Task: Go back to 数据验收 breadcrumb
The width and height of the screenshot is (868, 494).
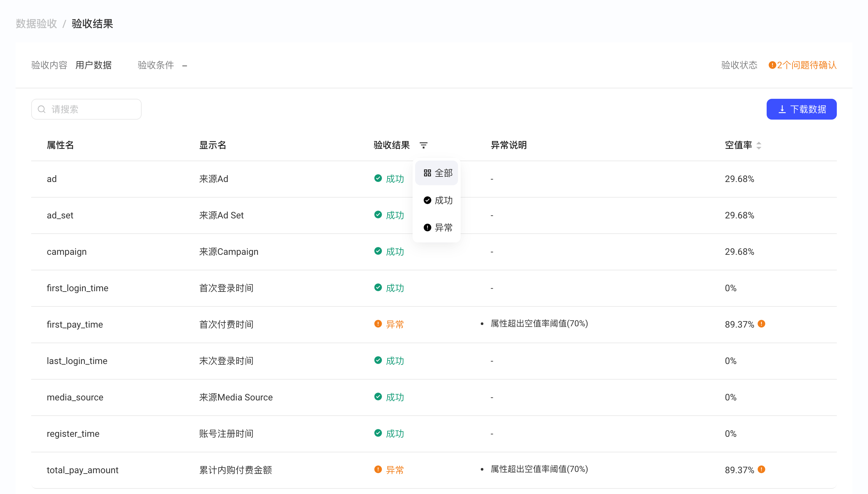Action: point(36,24)
